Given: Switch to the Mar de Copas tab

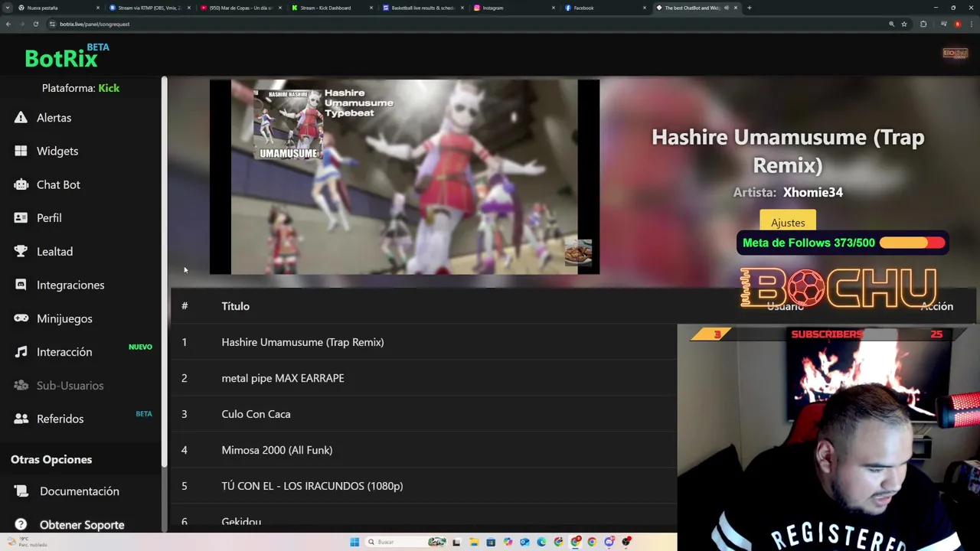Looking at the screenshot, I should tap(240, 8).
